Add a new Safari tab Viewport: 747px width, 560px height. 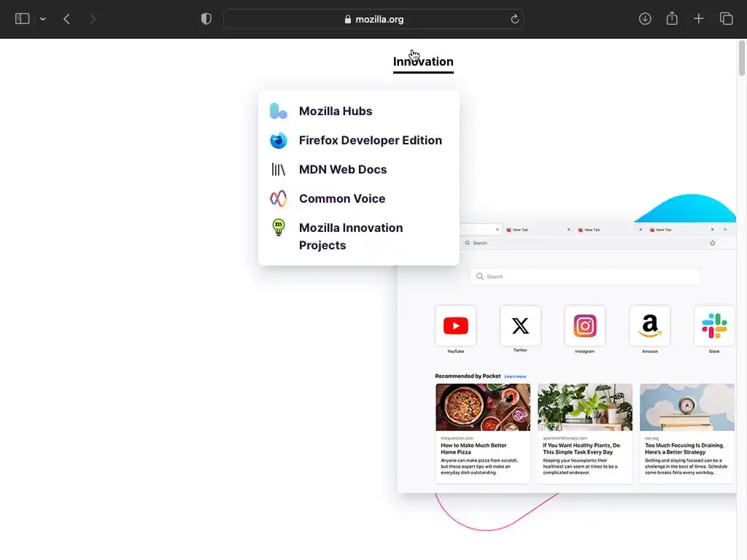point(698,19)
